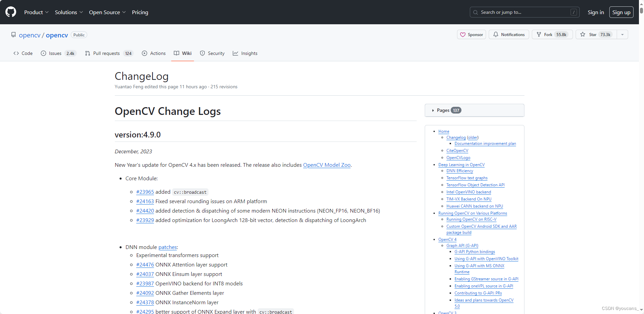Screen dimensions: 644x314
Task: Switch to the Code tab
Action: tap(23, 53)
